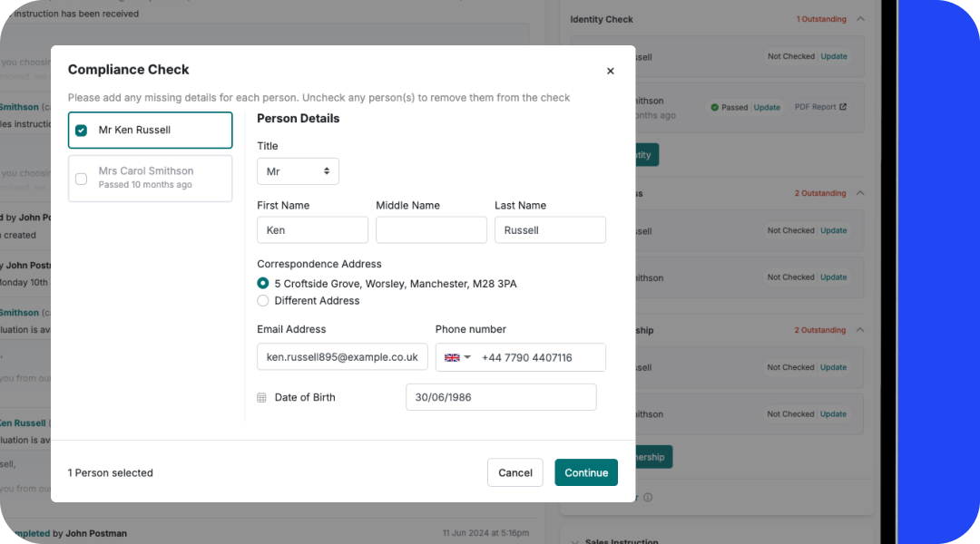The height and width of the screenshot is (544, 980).
Task: Click the Cancel button
Action: tap(515, 472)
